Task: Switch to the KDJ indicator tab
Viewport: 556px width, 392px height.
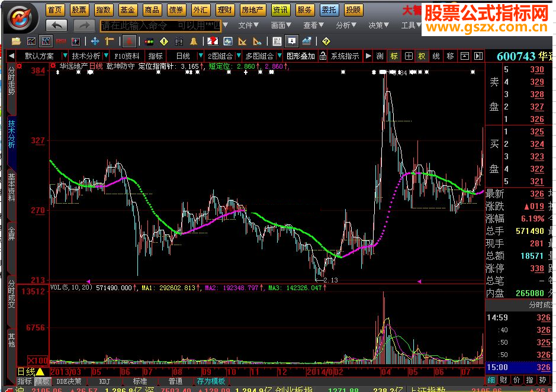Action: [105, 381]
